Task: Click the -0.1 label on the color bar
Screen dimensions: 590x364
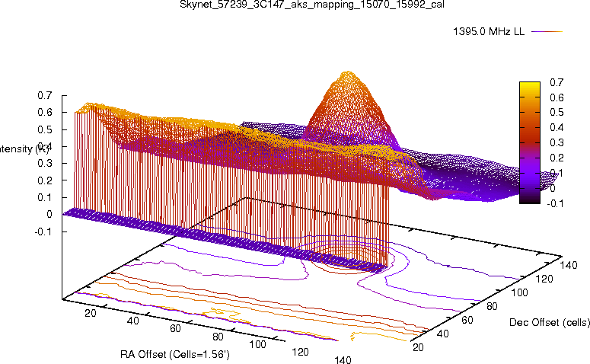Action: pyautogui.click(x=555, y=203)
